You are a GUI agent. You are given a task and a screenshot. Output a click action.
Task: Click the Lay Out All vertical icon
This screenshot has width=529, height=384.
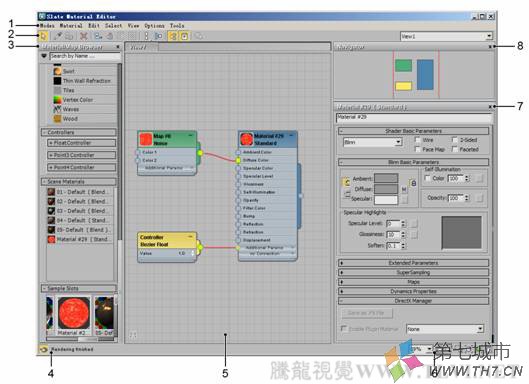tap(146, 36)
